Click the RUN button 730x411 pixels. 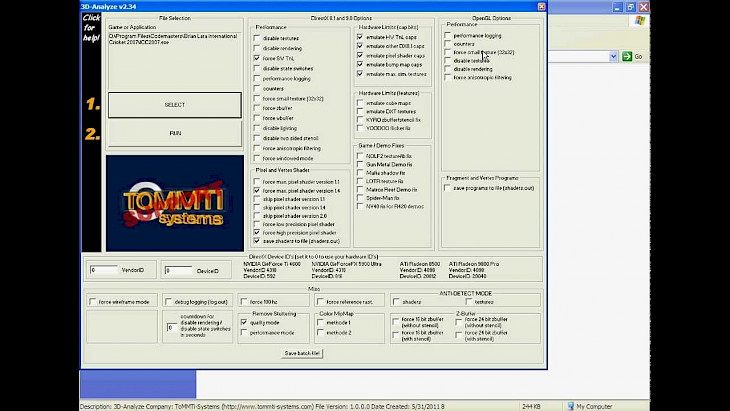pyautogui.click(x=175, y=133)
